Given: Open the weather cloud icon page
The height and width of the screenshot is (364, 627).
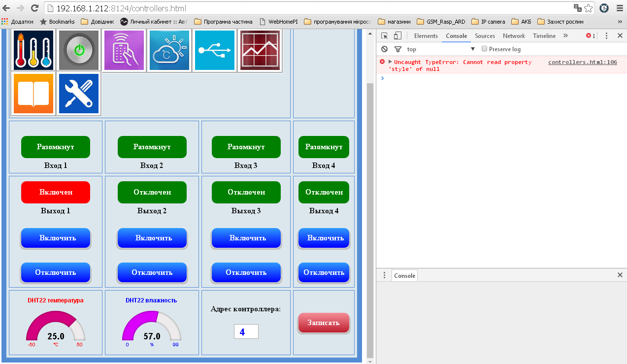Looking at the screenshot, I should pos(169,50).
